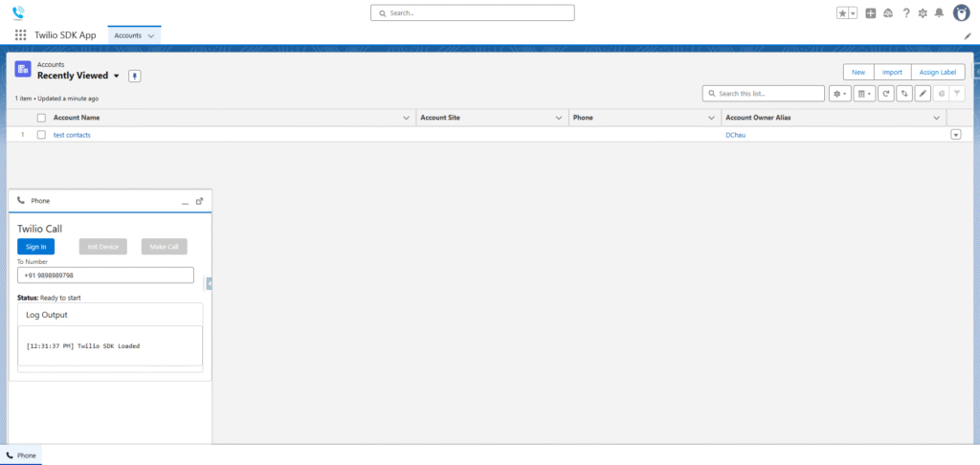980x465 pixels.
Task: Minimize the Phone utility panel
Action: (185, 201)
